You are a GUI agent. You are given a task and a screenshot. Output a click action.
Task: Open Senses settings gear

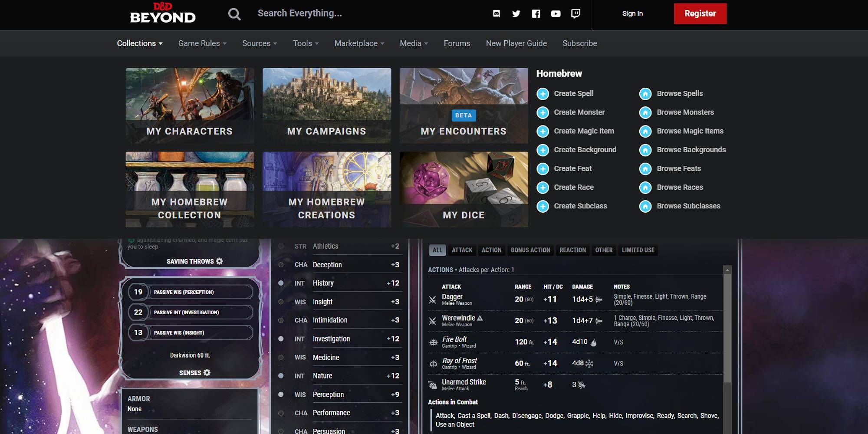(x=207, y=372)
